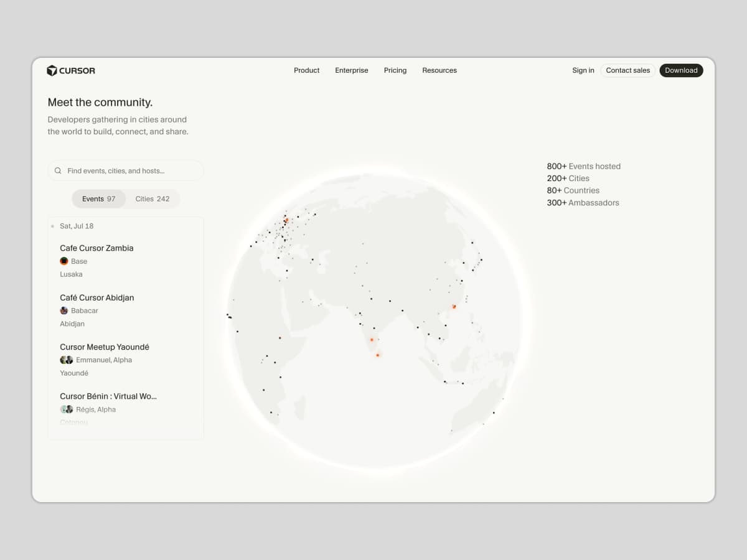Click the Download button
Screen dimensions: 747x560
tap(681, 70)
